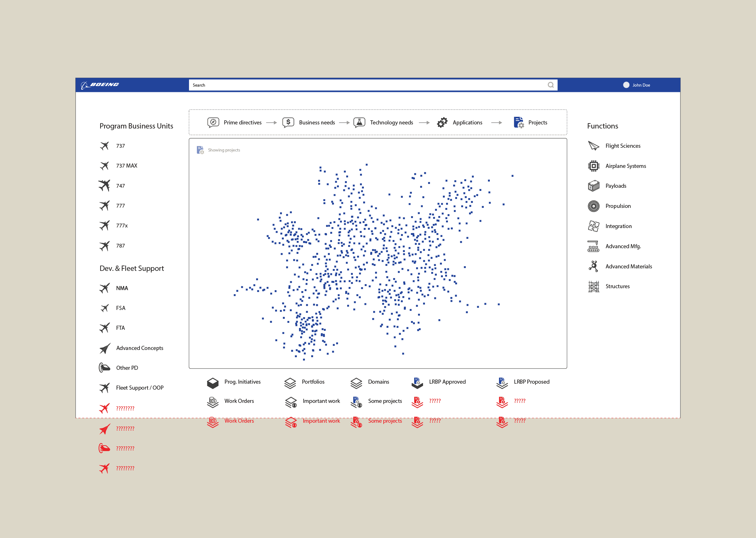Select the Flight Sciences paper plane icon
The image size is (756, 538).
593,146
